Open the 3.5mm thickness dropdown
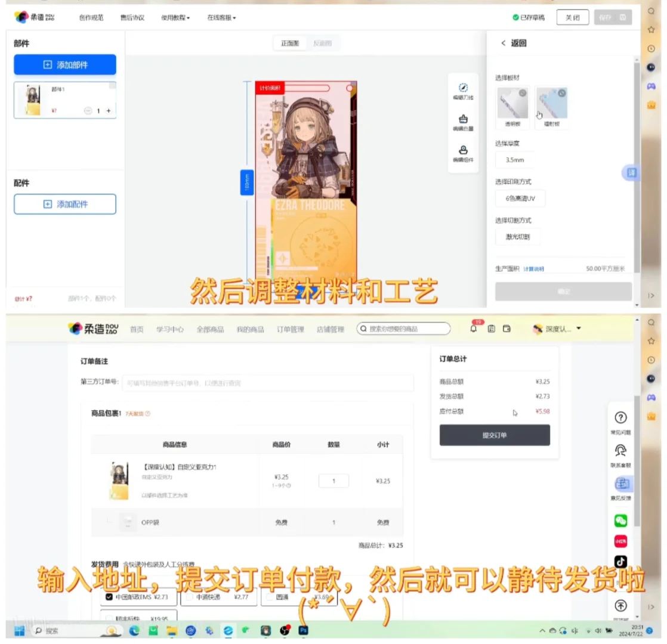Viewport: 667px width, 644px height. click(517, 160)
